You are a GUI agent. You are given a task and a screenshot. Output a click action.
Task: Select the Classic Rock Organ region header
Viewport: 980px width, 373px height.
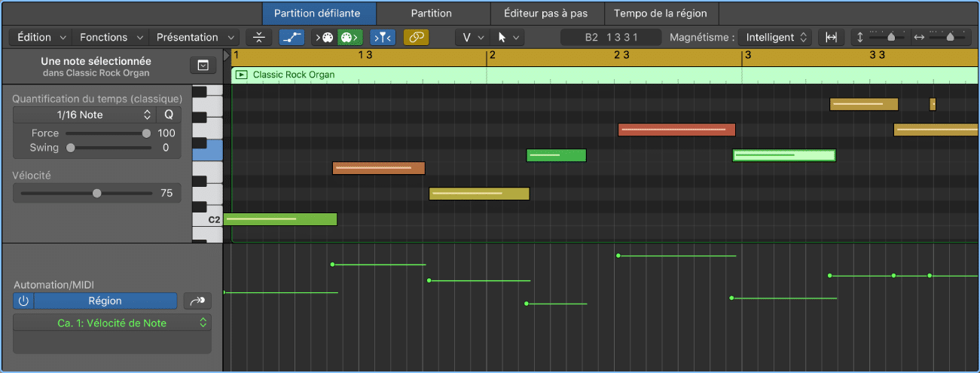pyautogui.click(x=605, y=75)
